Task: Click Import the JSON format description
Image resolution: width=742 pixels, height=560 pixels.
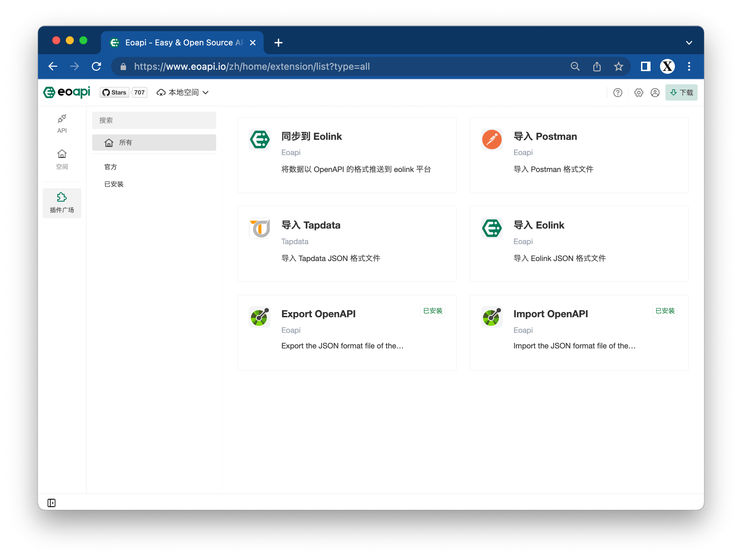Action: point(574,346)
